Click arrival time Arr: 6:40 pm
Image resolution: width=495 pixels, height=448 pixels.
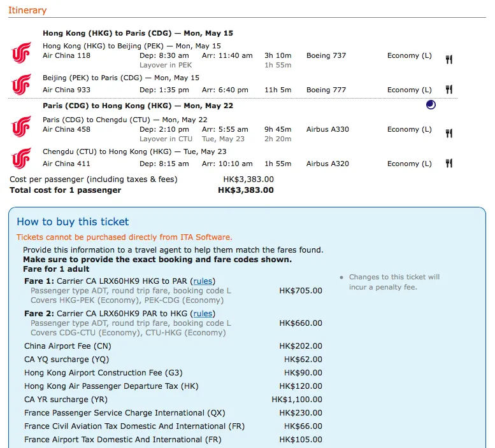tap(225, 90)
